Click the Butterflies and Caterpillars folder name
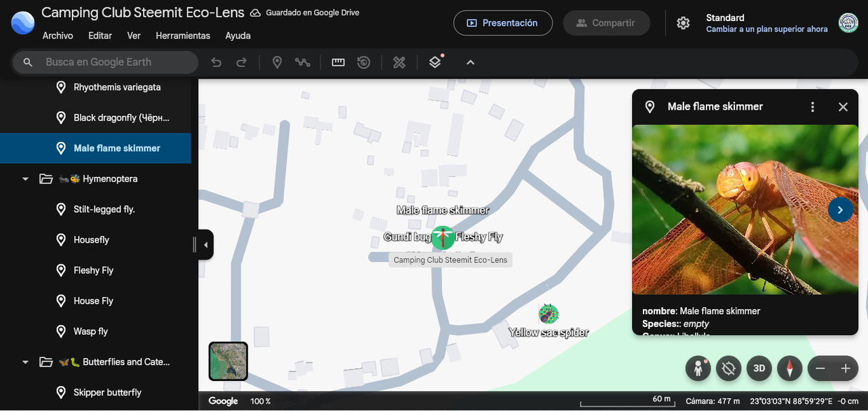Image resolution: width=868 pixels, height=411 pixels. coord(126,362)
